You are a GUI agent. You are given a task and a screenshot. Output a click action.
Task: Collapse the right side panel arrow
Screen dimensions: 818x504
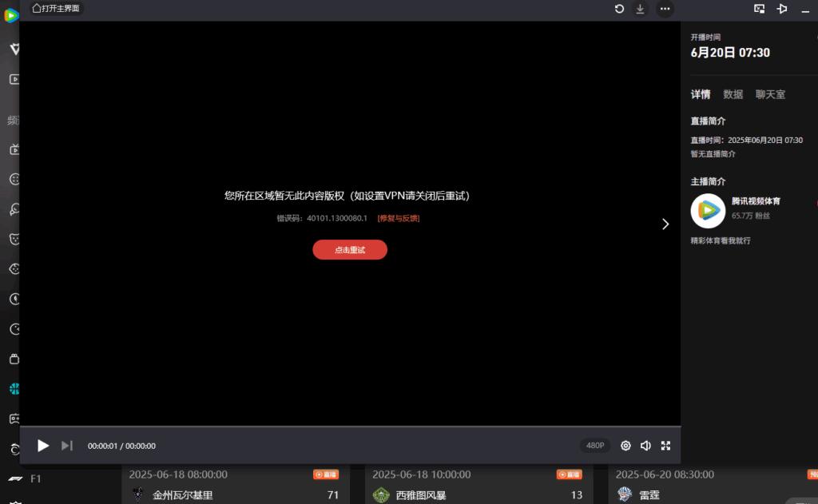point(665,224)
